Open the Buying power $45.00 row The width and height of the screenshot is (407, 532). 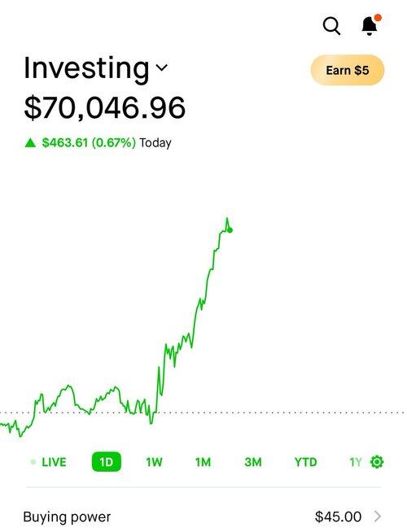203,517
